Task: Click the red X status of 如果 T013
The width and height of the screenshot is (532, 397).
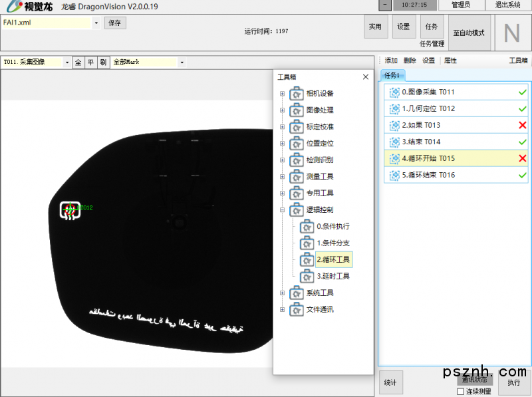Action: click(x=522, y=125)
